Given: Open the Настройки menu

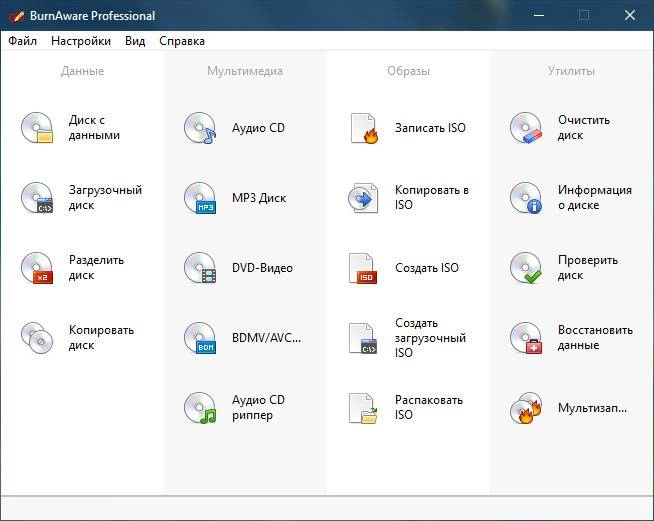Looking at the screenshot, I should pyautogui.click(x=81, y=41).
